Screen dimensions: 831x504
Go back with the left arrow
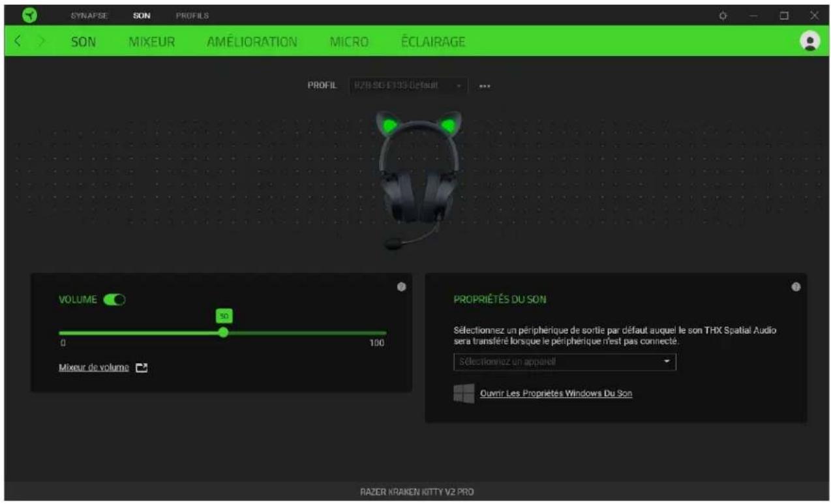(x=18, y=42)
